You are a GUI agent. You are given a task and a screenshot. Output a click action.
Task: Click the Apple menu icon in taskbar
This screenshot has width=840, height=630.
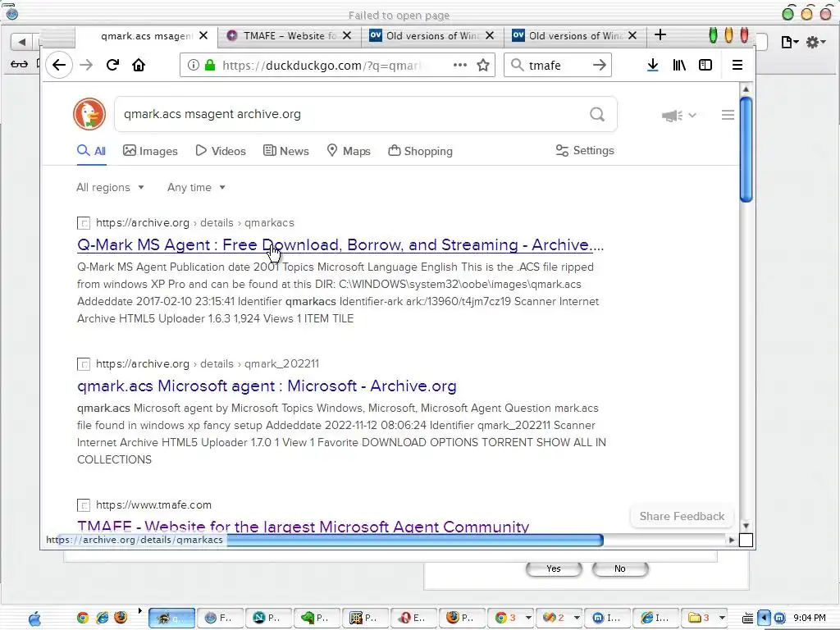point(34,619)
